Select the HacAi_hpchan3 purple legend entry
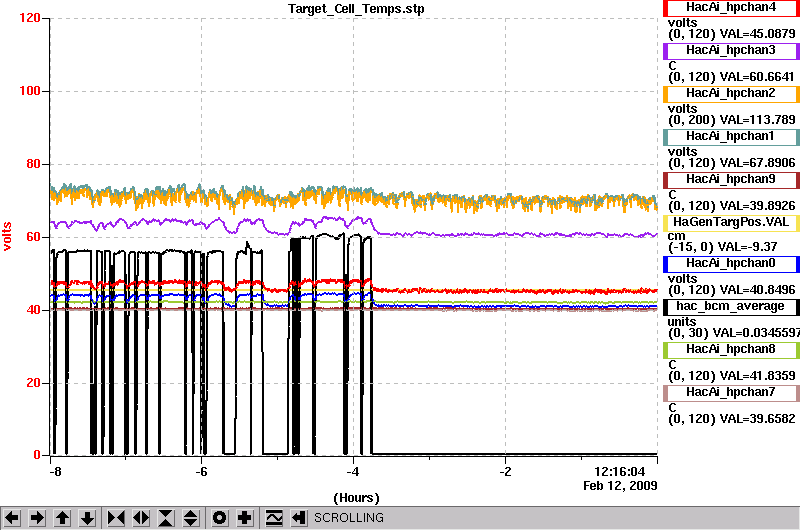 731,51
